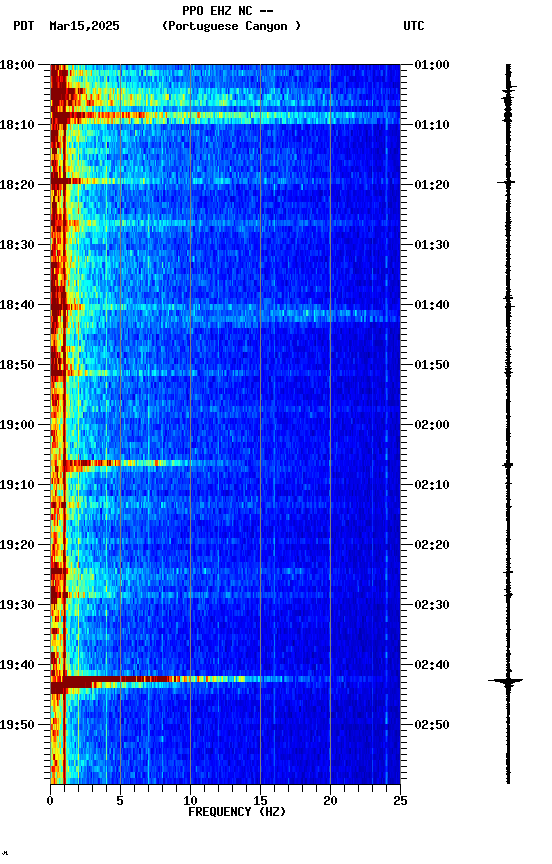Click the 02:20 UTC time label
Screen dimensions: 552x864
click(x=432, y=545)
